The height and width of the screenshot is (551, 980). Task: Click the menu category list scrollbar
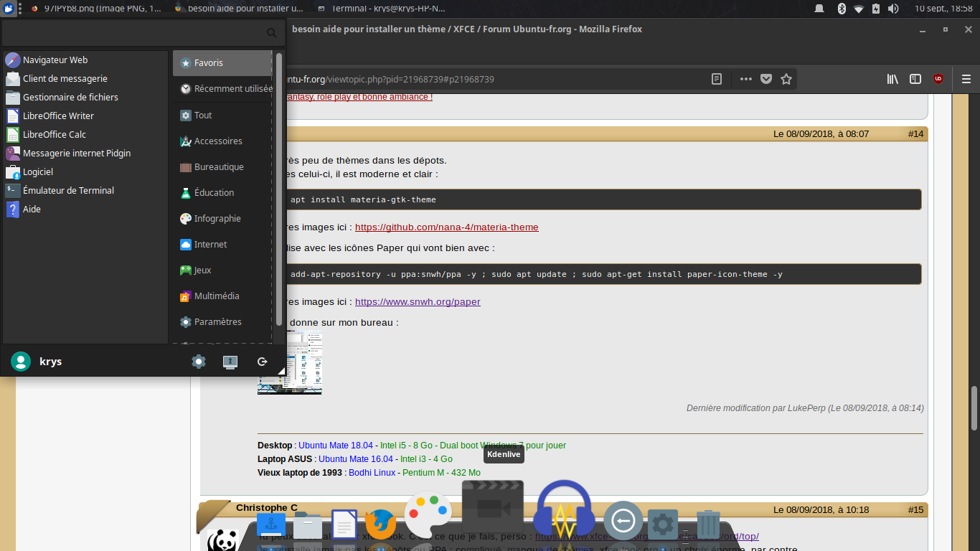pyautogui.click(x=279, y=189)
